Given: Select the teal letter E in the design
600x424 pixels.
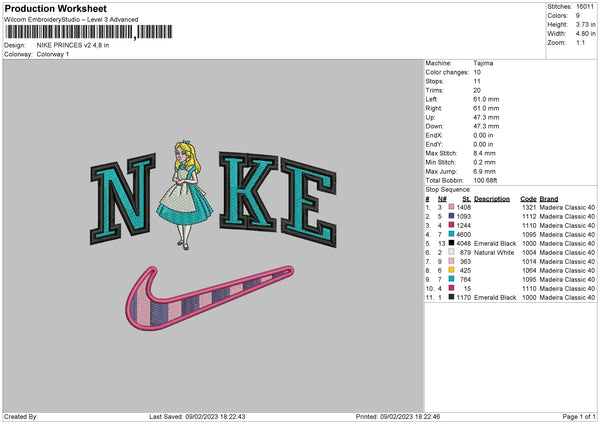Looking at the screenshot, I should point(309,202).
